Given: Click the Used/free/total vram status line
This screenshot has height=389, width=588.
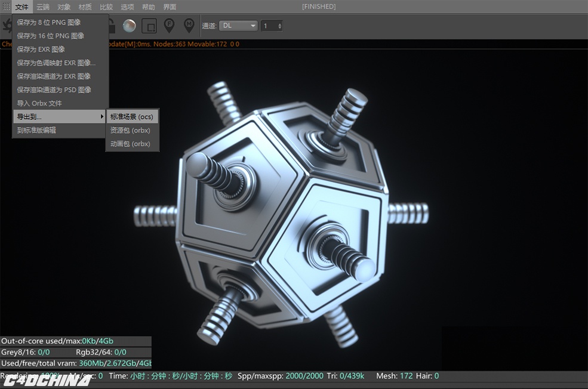Looking at the screenshot, I should click(76, 363).
